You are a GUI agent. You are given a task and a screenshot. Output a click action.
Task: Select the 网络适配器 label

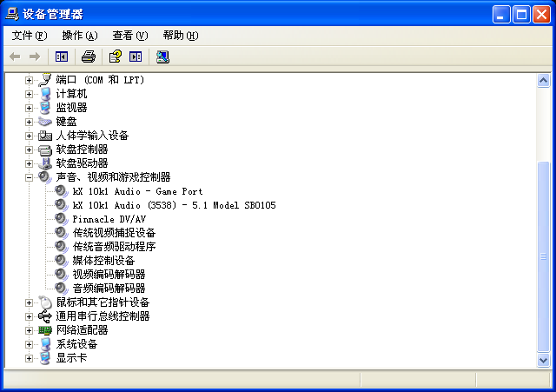click(82, 330)
